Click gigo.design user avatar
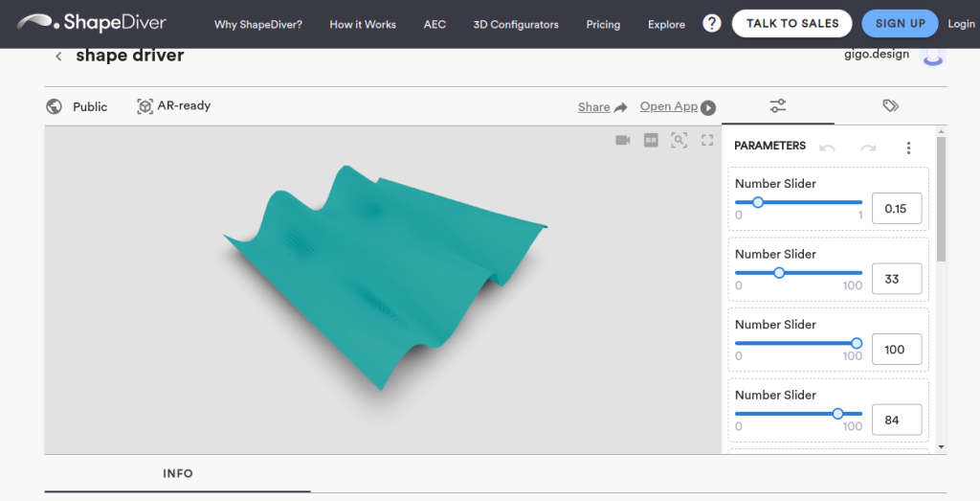This screenshot has height=501, width=980. tap(933, 57)
